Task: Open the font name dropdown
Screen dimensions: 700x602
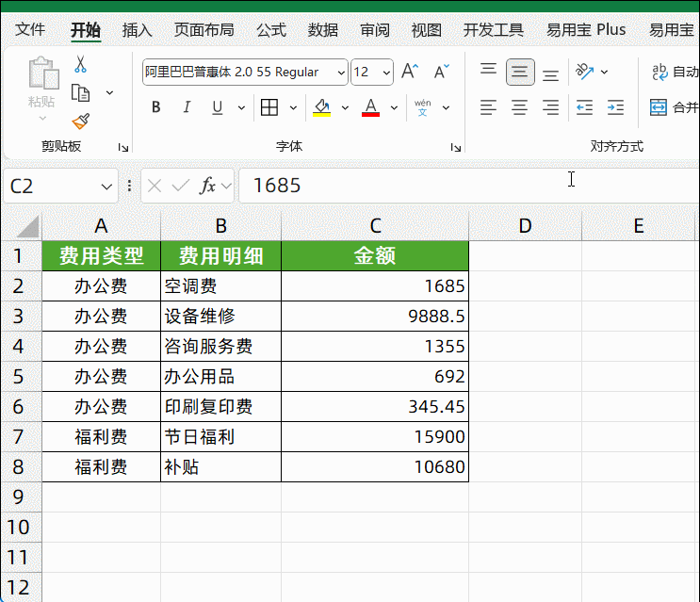Action: pos(338,73)
